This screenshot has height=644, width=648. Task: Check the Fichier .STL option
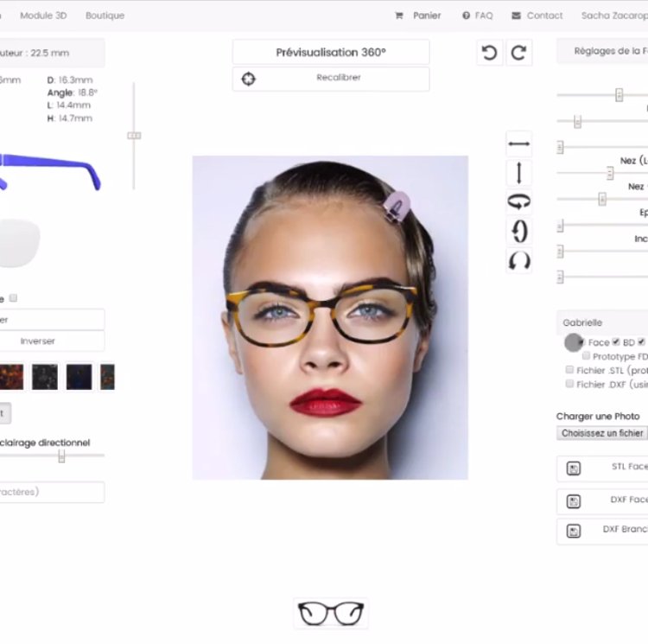tap(569, 369)
